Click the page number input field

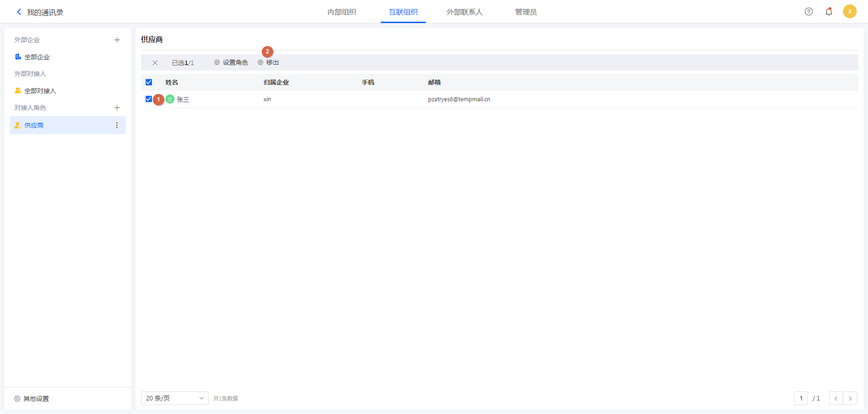pyautogui.click(x=801, y=398)
